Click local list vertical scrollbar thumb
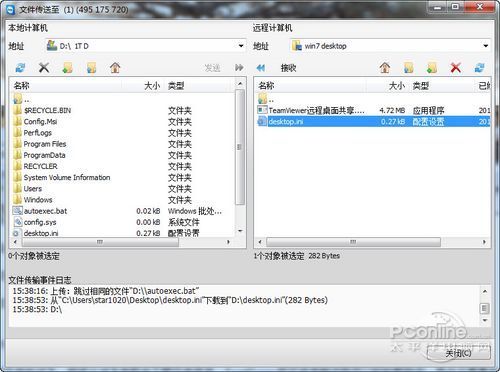This screenshot has width=500, height=372. click(x=239, y=147)
